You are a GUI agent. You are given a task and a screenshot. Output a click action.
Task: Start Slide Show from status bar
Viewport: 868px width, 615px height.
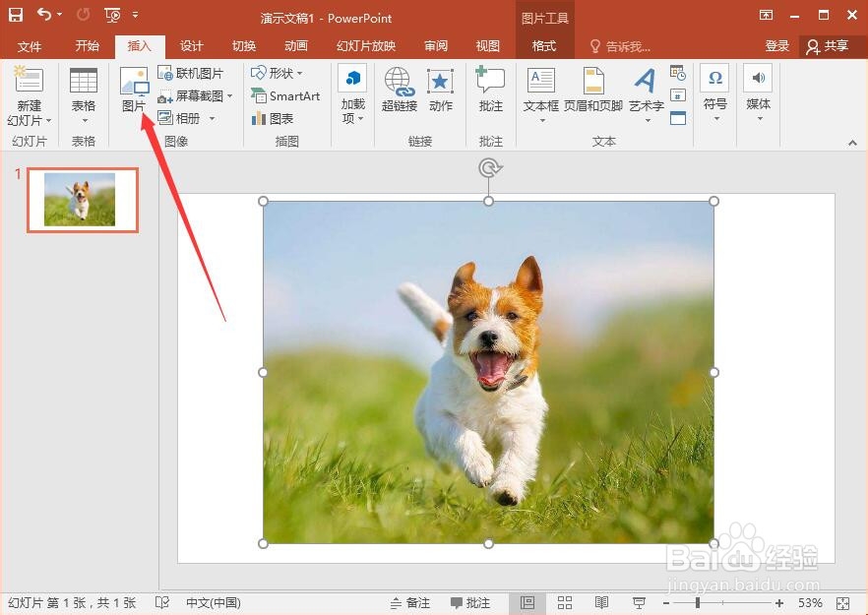point(639,603)
